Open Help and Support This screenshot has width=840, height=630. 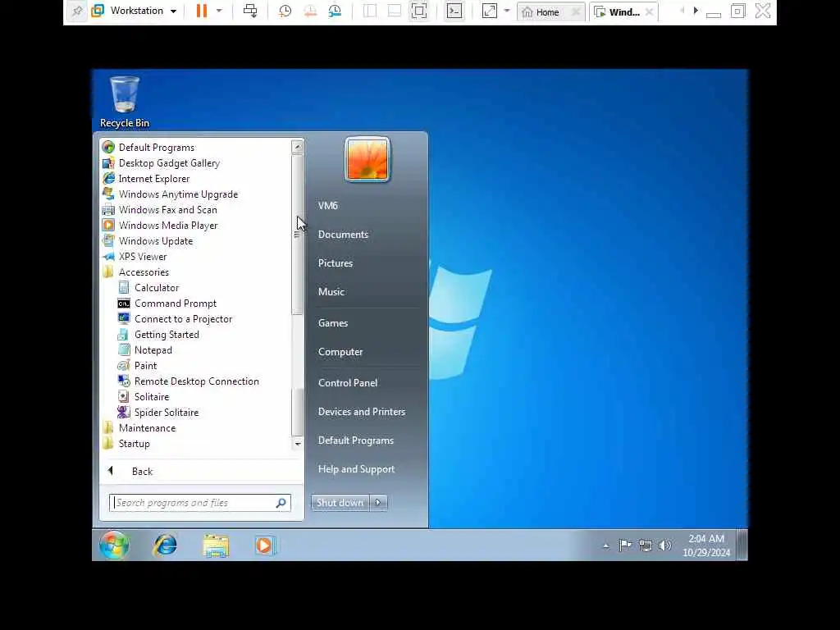pyautogui.click(x=356, y=468)
